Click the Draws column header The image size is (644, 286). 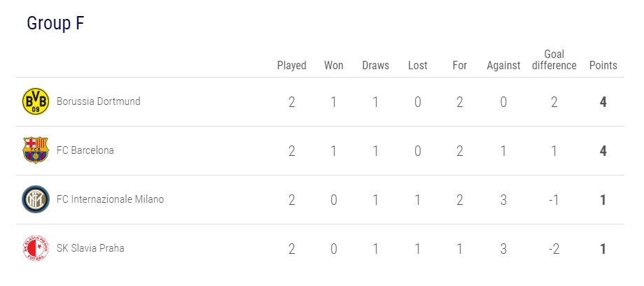pos(376,65)
